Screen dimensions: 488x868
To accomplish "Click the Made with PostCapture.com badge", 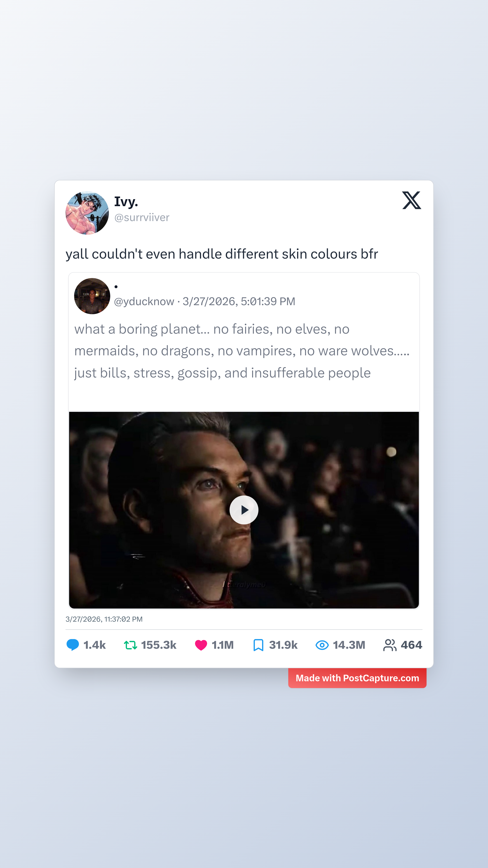I will click(357, 678).
